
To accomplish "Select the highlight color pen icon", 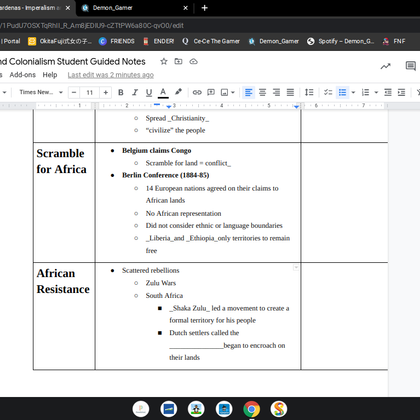I will point(178,92).
